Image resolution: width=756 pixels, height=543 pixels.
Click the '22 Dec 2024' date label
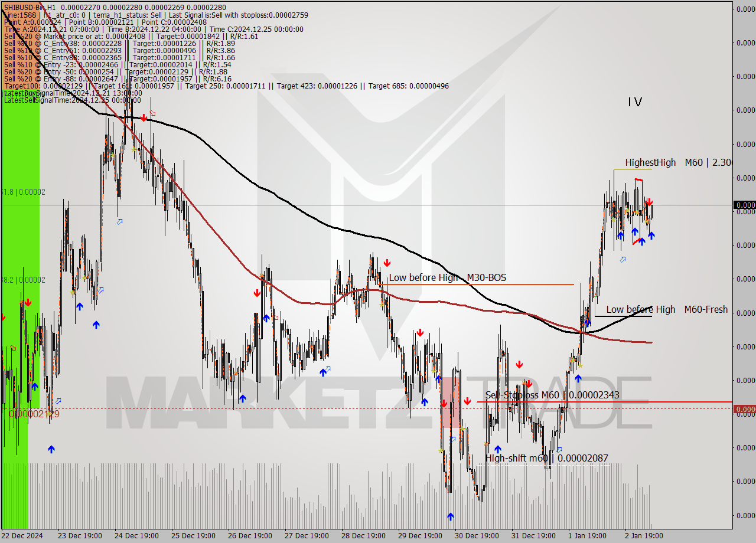pos(22,536)
